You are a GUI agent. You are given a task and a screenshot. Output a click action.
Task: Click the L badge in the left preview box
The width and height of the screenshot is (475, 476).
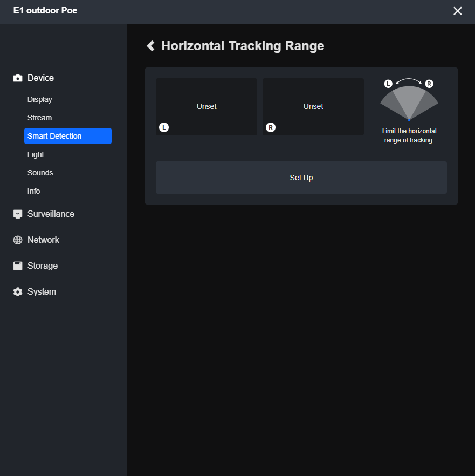coord(164,127)
